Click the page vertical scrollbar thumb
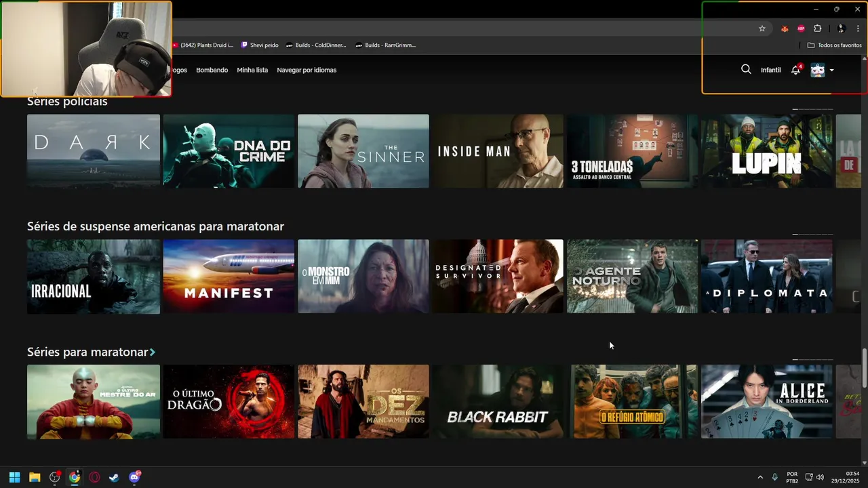Screen dimensions: 868x488 pos(864,368)
